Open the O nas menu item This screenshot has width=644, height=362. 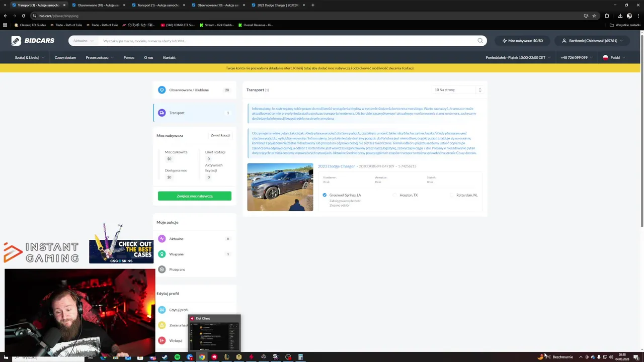[148, 57]
